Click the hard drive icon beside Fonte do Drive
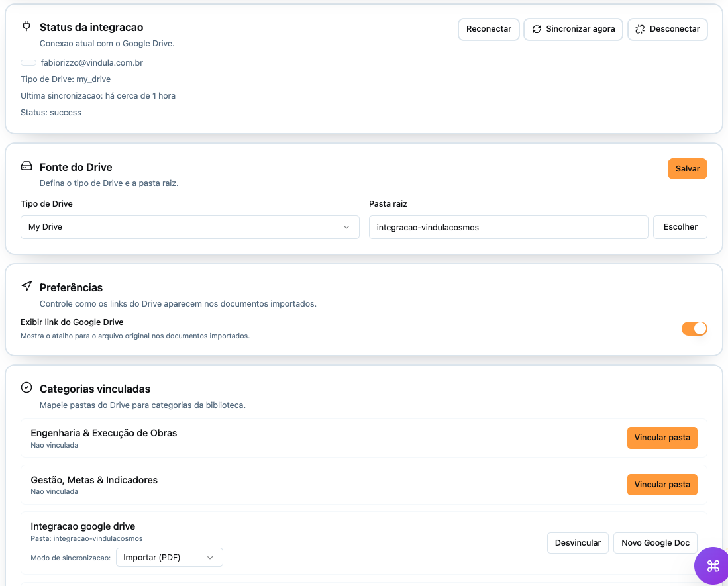Image resolution: width=728 pixels, height=586 pixels. pos(26,165)
